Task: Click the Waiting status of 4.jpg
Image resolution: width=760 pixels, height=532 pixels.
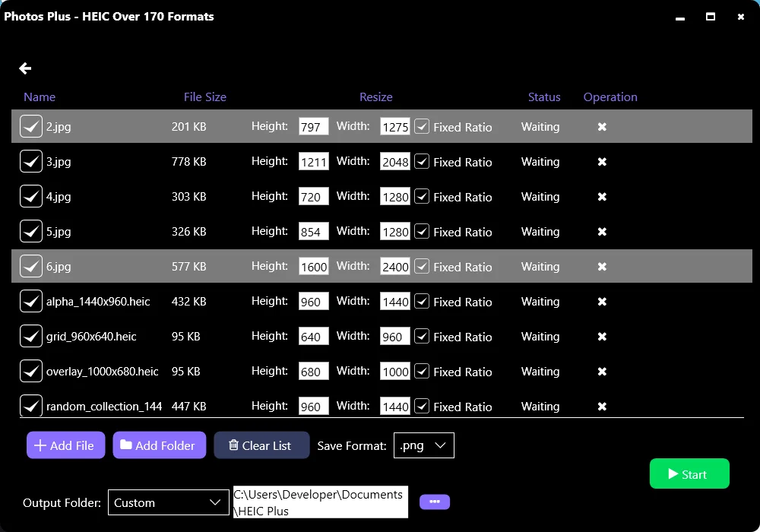Action: (540, 196)
